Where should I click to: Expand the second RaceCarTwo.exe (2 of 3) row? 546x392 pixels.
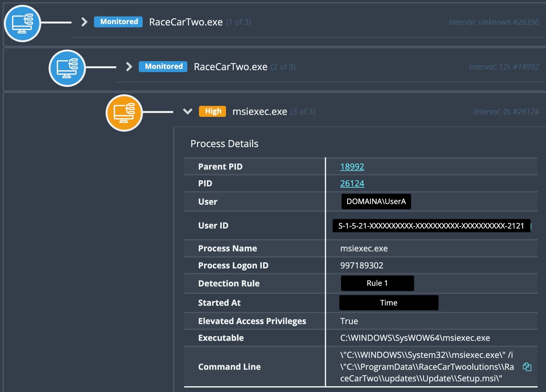coord(129,67)
